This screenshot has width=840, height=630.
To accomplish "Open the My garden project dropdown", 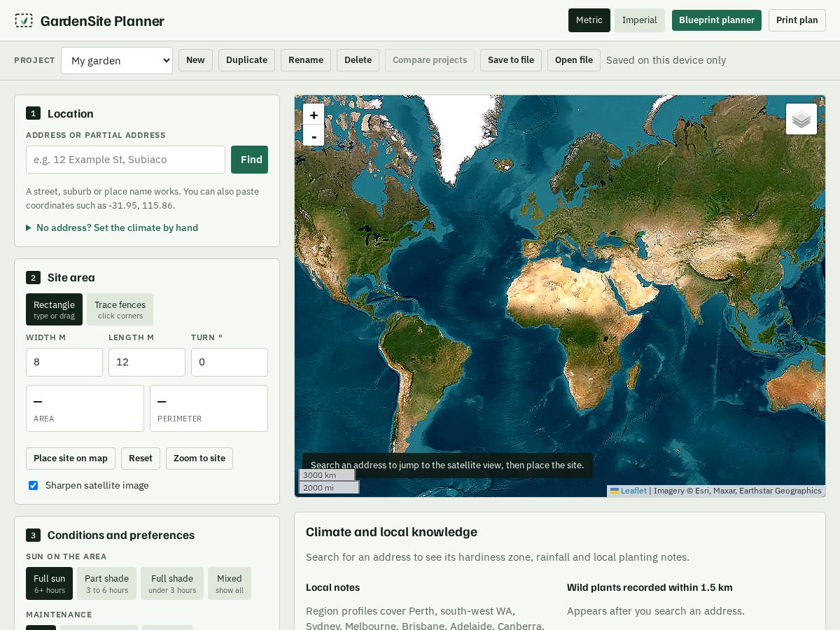I will pos(117,60).
